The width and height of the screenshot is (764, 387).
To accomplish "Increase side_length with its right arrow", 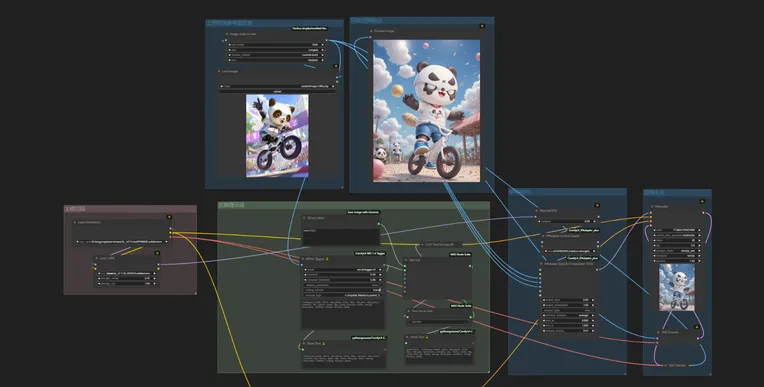I will [322, 44].
